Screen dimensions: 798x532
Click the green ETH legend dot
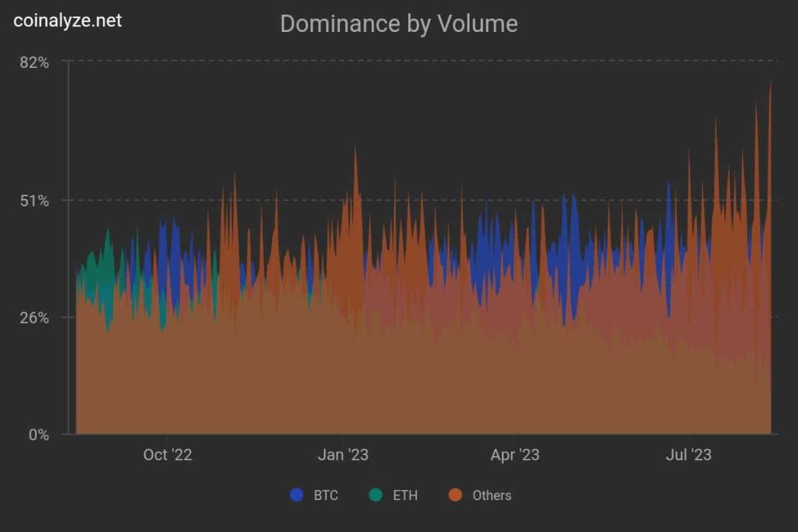pos(375,495)
